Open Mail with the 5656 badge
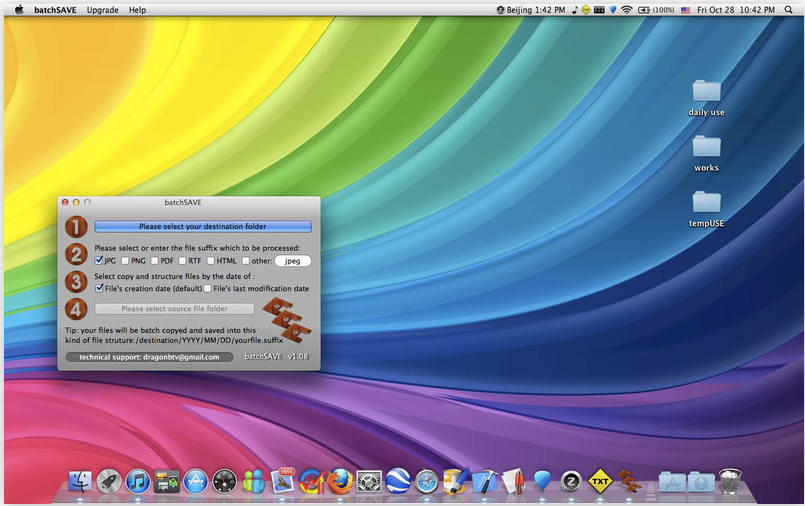The image size is (805, 506). point(283,481)
